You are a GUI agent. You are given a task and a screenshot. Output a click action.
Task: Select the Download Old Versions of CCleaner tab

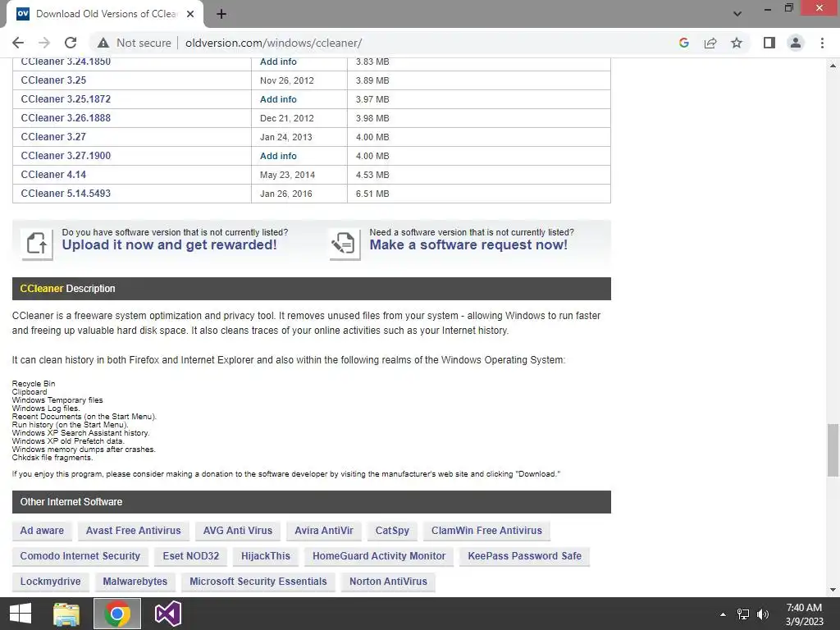[x=104, y=14]
